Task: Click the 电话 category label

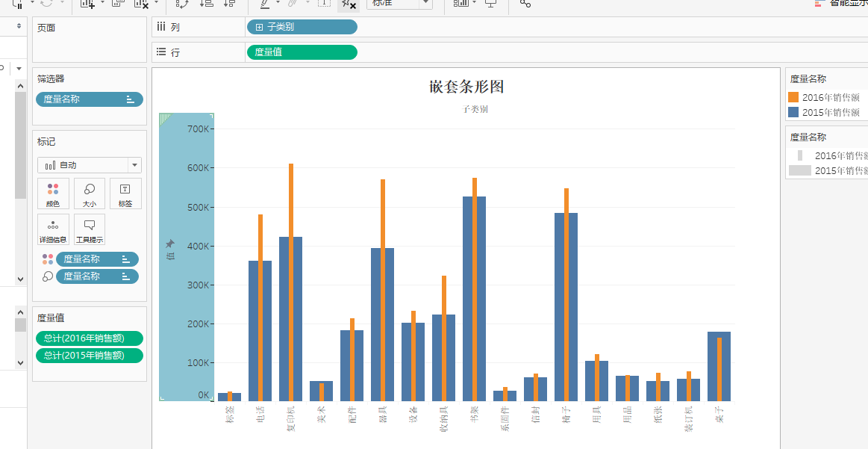Action: tap(260, 414)
